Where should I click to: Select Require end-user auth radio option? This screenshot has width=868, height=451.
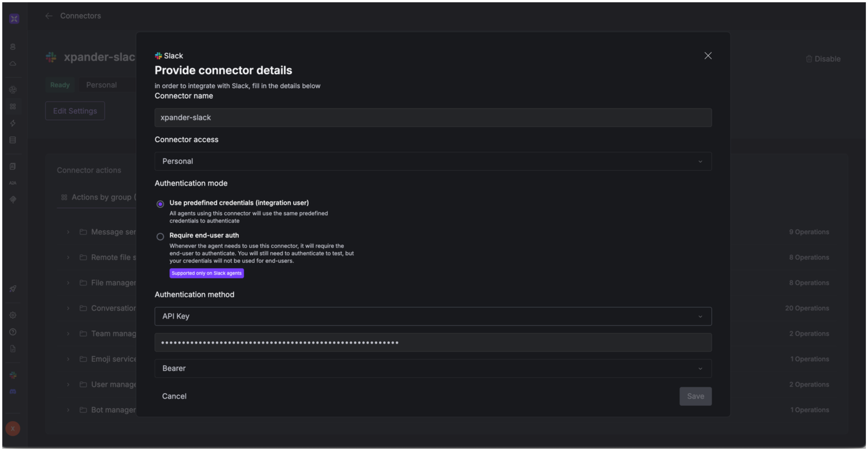point(160,237)
